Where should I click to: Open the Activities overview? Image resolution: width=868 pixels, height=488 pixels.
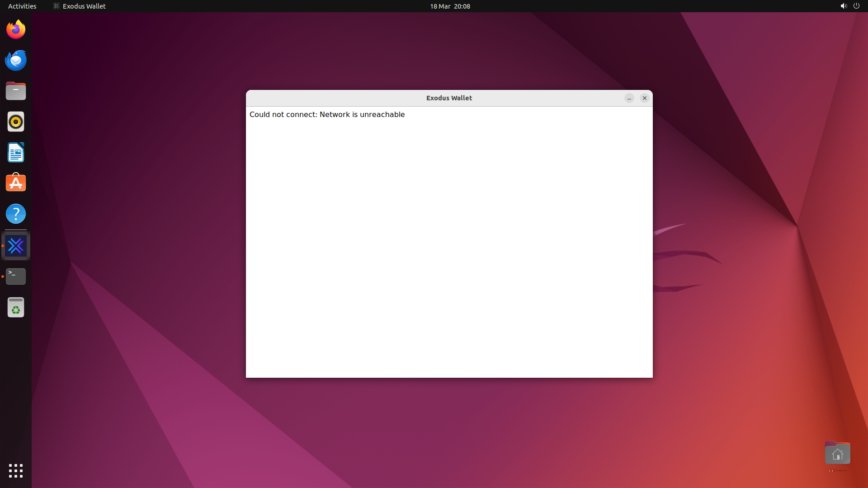22,6
